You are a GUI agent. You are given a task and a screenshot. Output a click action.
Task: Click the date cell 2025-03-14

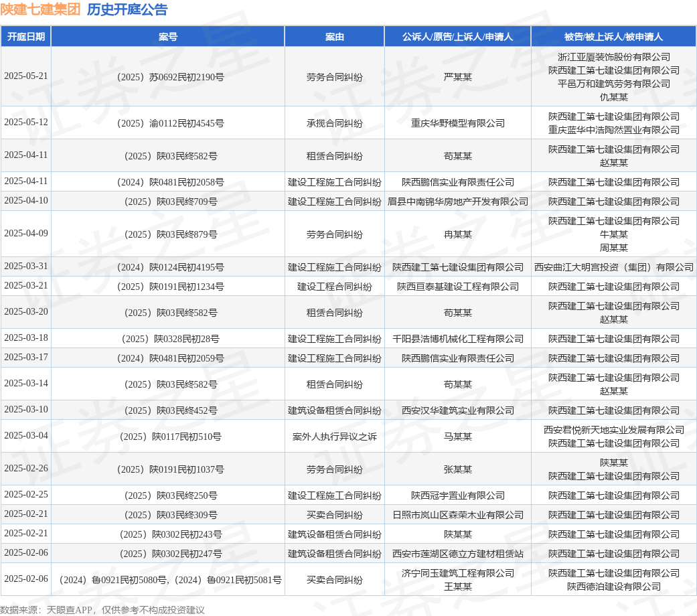point(26,383)
